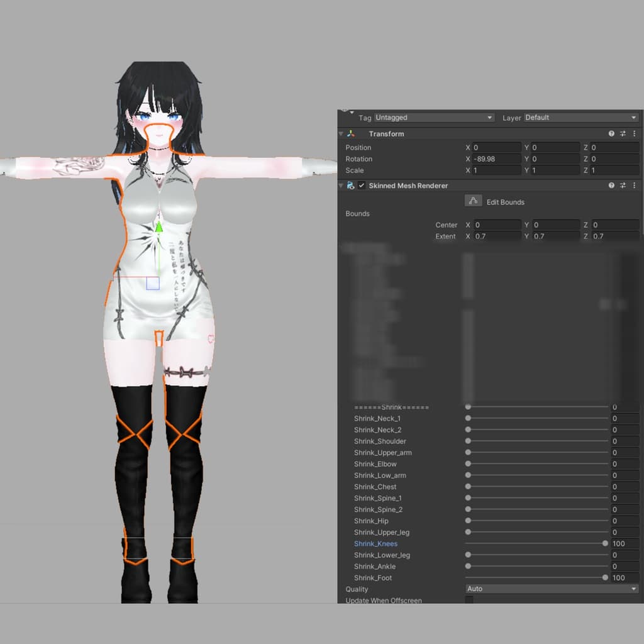Click the ======Shrink====== slider handle
The image size is (644, 644).
coord(468,407)
